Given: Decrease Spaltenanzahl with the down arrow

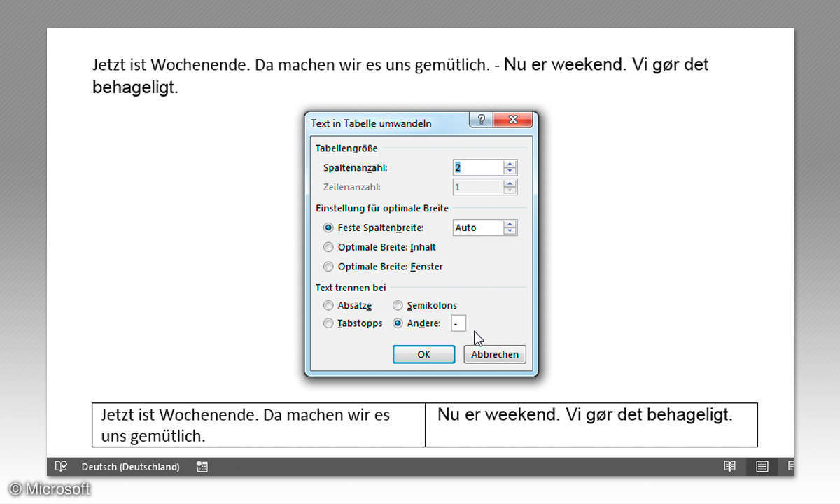Looking at the screenshot, I should tap(510, 171).
